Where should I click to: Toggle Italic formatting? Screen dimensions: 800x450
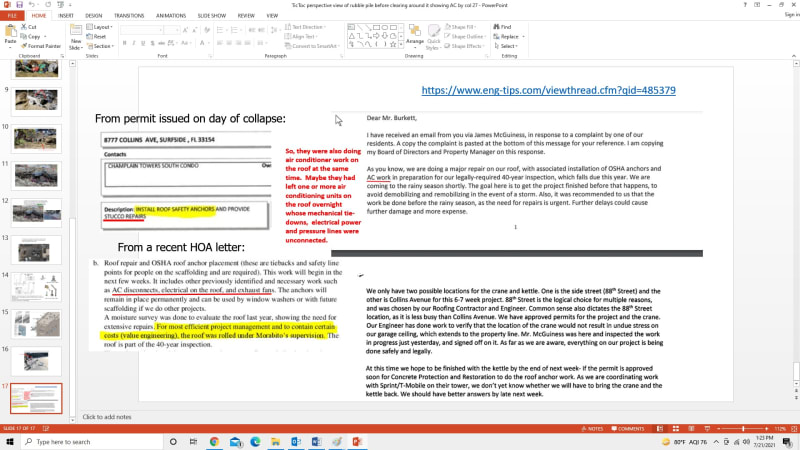(x=134, y=43)
